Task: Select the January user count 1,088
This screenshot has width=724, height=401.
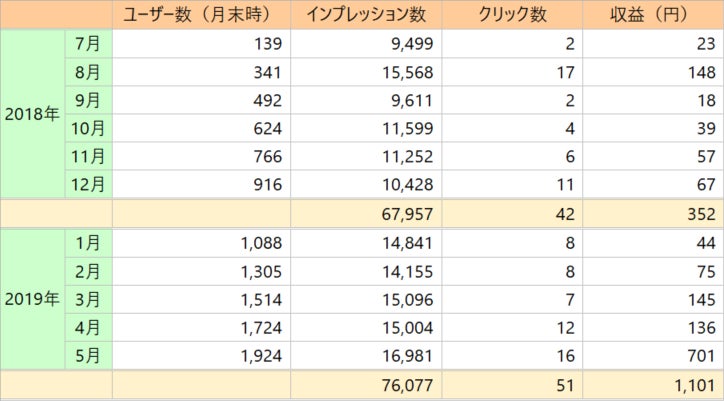Action: click(x=263, y=241)
